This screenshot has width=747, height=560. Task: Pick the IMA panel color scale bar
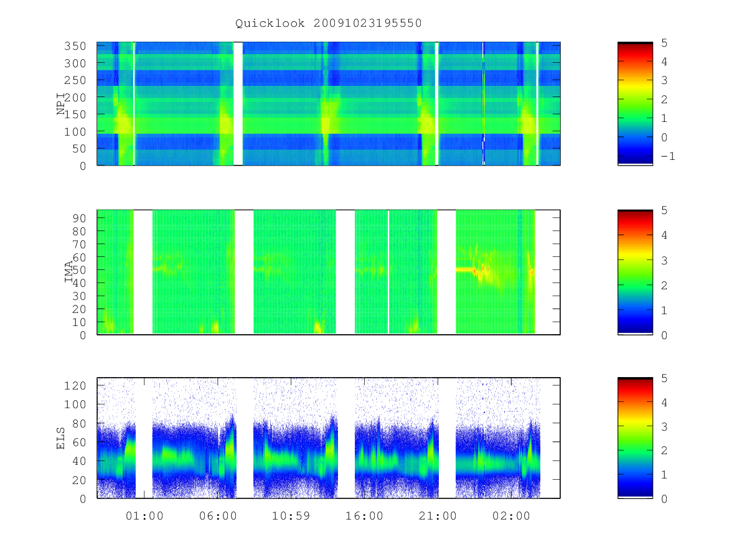635,272
